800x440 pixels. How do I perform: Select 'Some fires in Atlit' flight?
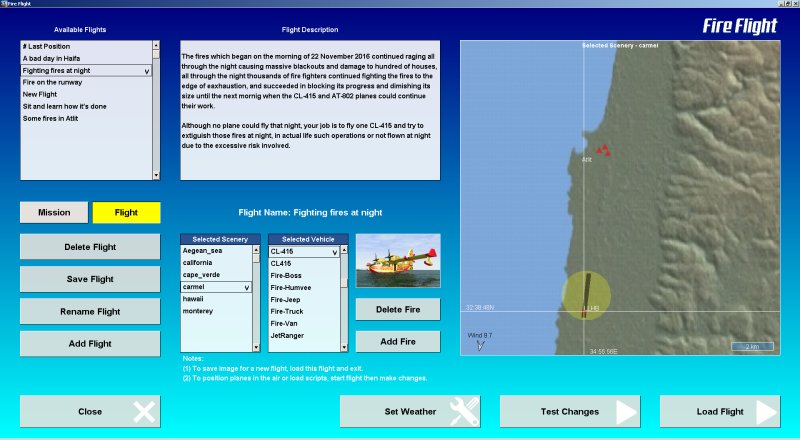[86, 118]
